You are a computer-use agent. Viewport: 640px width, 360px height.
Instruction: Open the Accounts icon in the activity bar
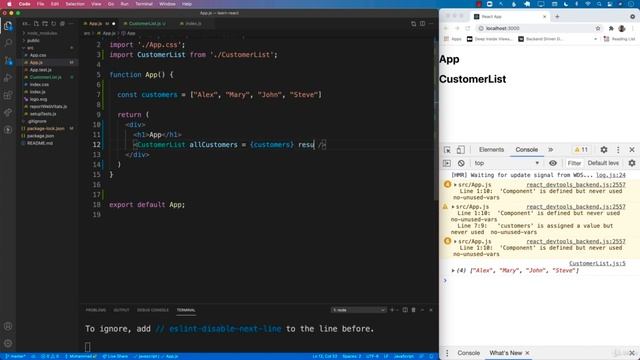[8, 326]
